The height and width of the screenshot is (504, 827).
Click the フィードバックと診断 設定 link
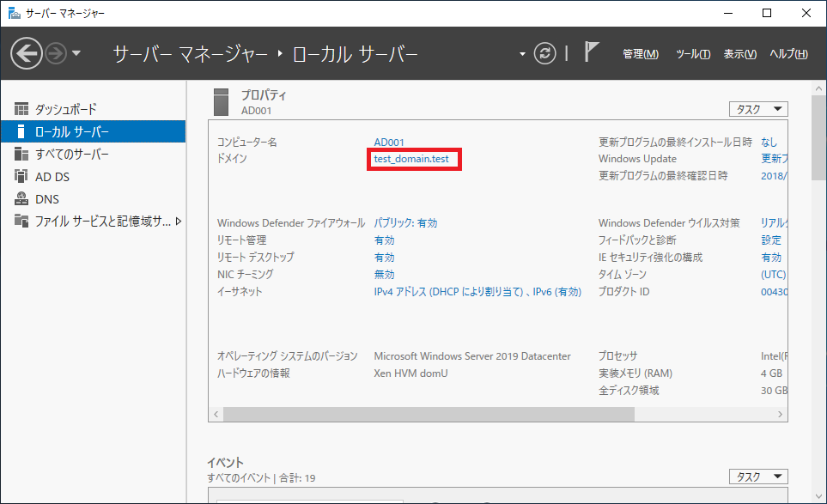coord(771,240)
